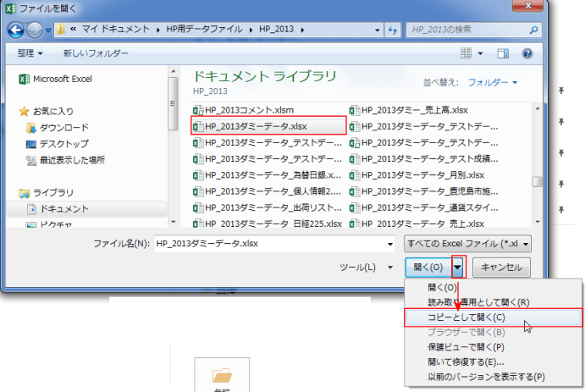Click Excel icon of HP_2013コメント.xlsm
This screenshot has width=585, height=392.
pyautogui.click(x=198, y=110)
